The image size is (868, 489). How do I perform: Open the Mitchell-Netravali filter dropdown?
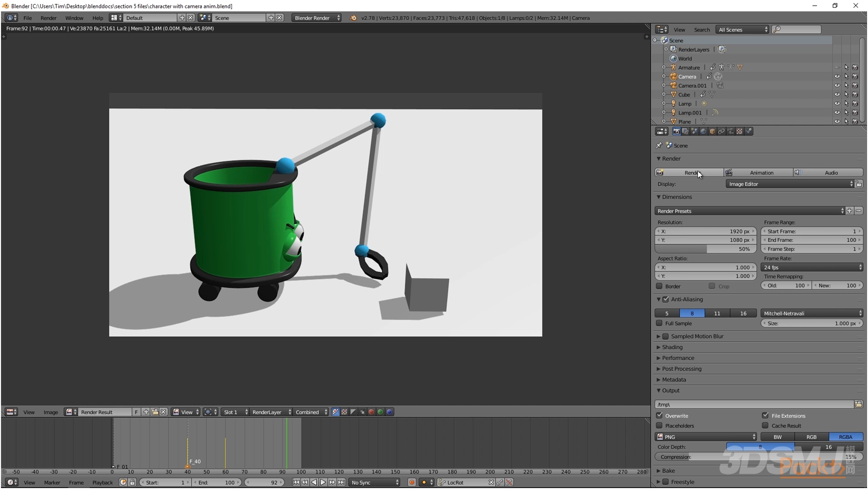coord(812,313)
